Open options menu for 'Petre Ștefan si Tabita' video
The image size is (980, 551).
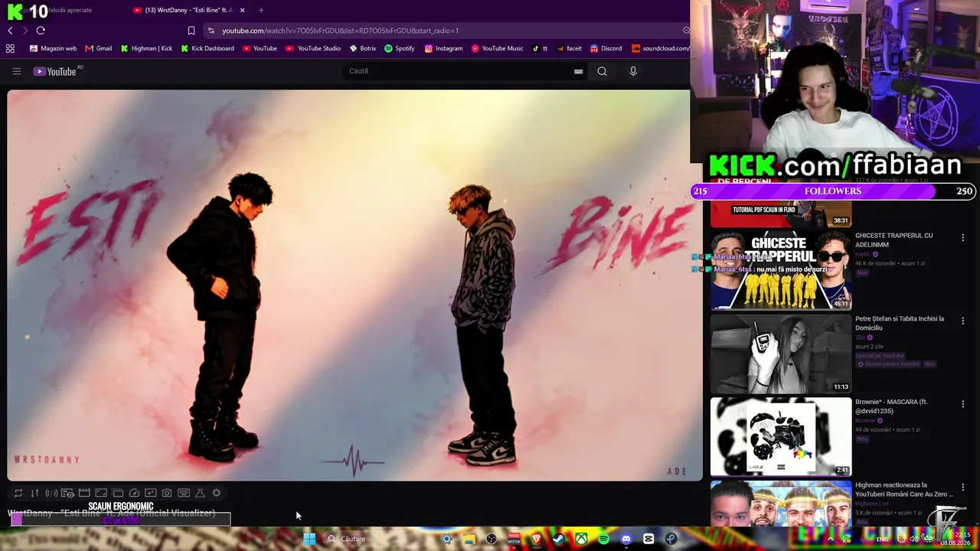pyautogui.click(x=962, y=321)
